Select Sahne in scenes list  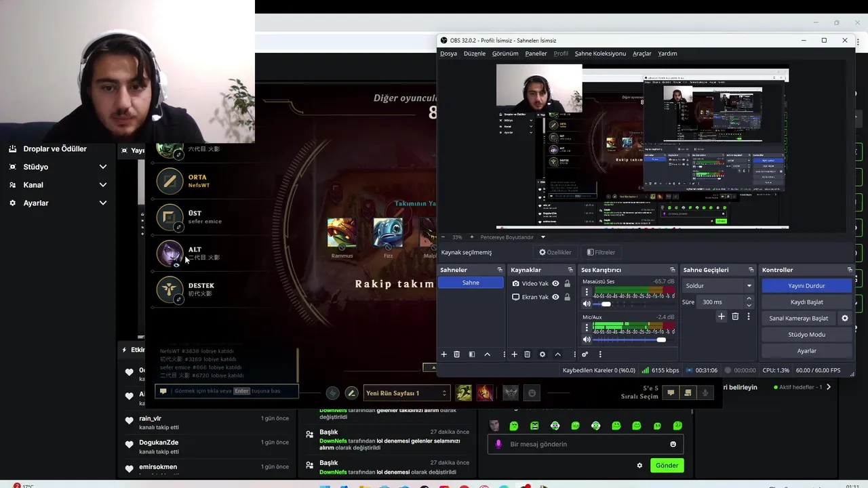[x=471, y=283]
